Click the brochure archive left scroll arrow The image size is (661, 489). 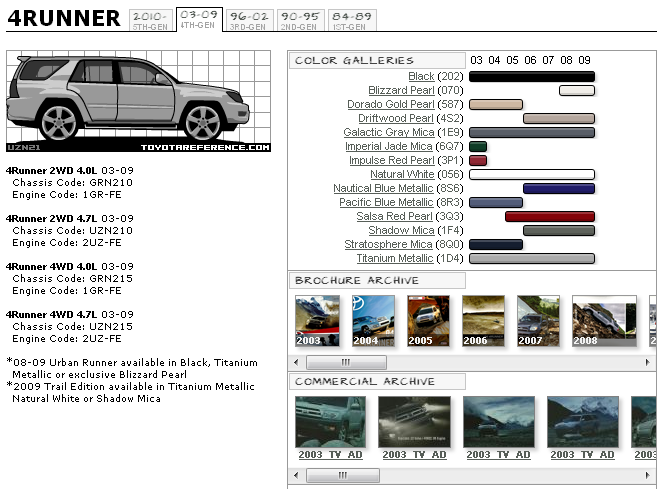pyautogui.click(x=296, y=362)
